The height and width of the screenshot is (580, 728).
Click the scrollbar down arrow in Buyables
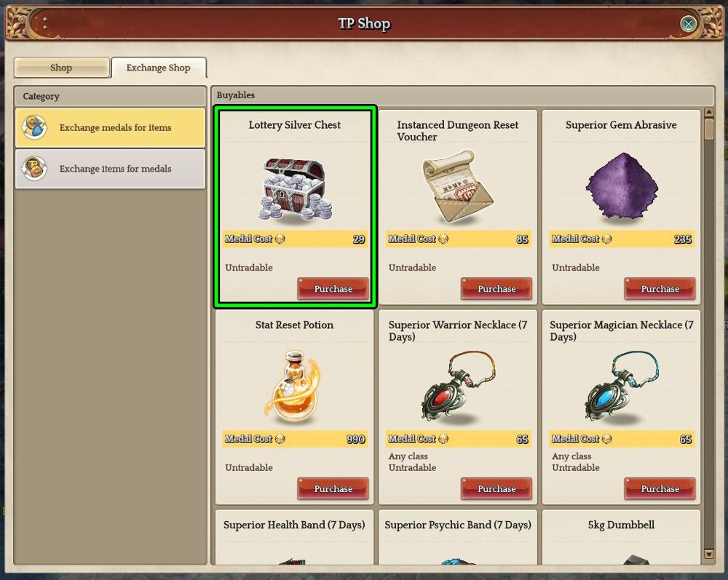[709, 554]
